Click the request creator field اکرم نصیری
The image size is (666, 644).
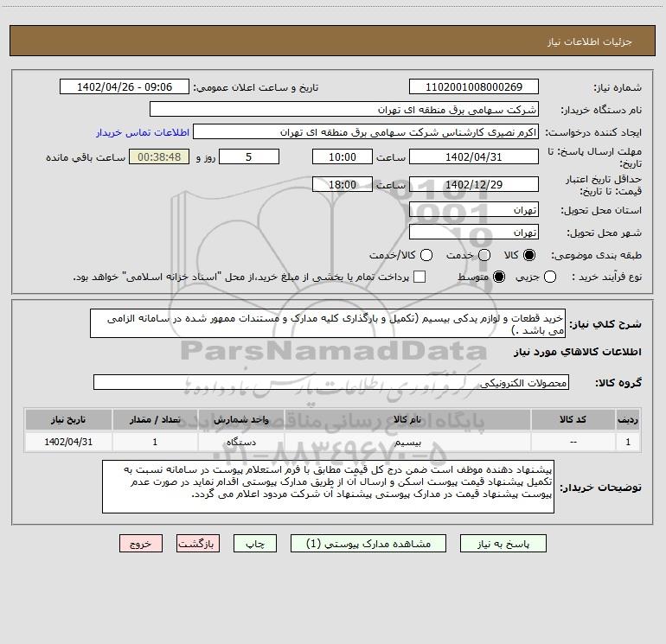(366, 132)
